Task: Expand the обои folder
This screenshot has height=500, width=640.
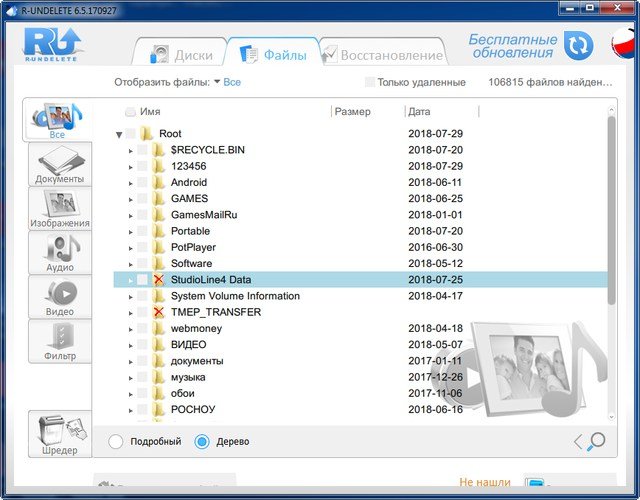Action: 131,394
